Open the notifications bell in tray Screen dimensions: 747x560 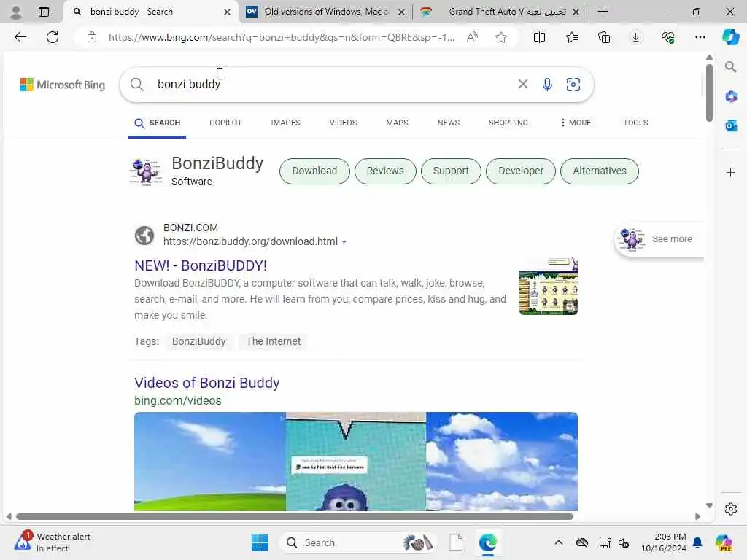(697, 542)
